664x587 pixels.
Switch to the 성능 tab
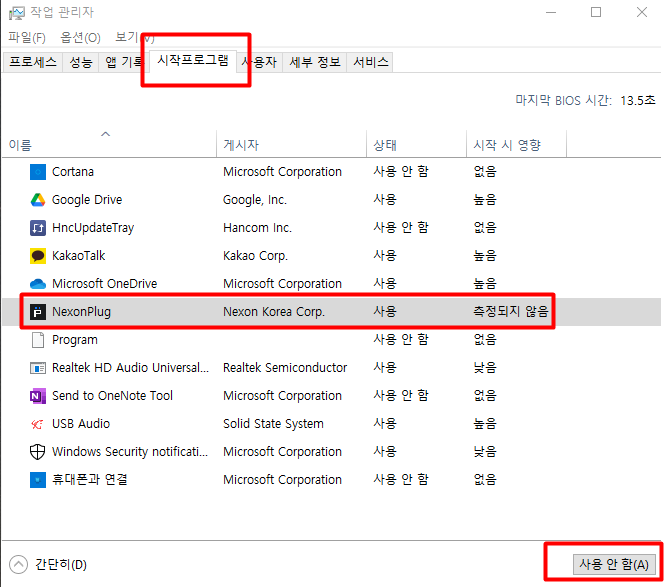80,62
